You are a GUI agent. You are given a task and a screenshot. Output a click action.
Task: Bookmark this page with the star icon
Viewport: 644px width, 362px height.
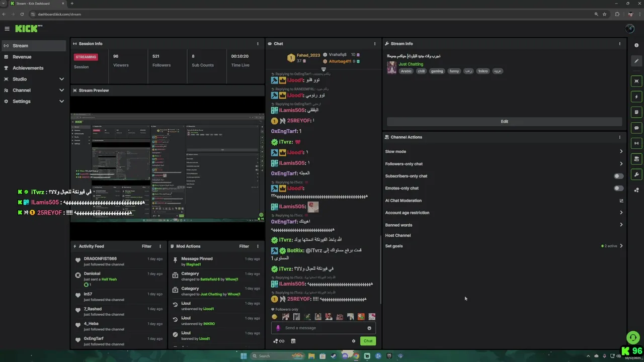click(604, 14)
